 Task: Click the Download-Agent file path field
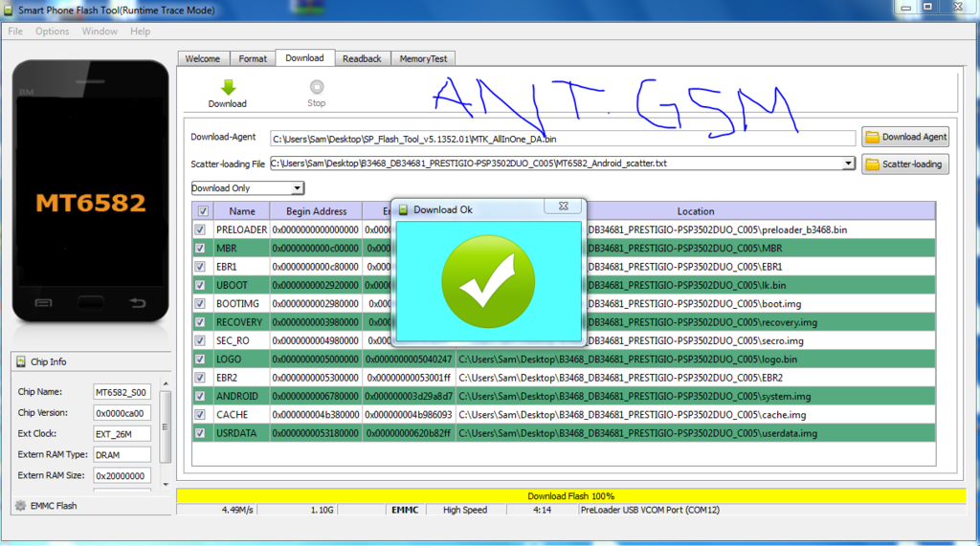coord(562,138)
